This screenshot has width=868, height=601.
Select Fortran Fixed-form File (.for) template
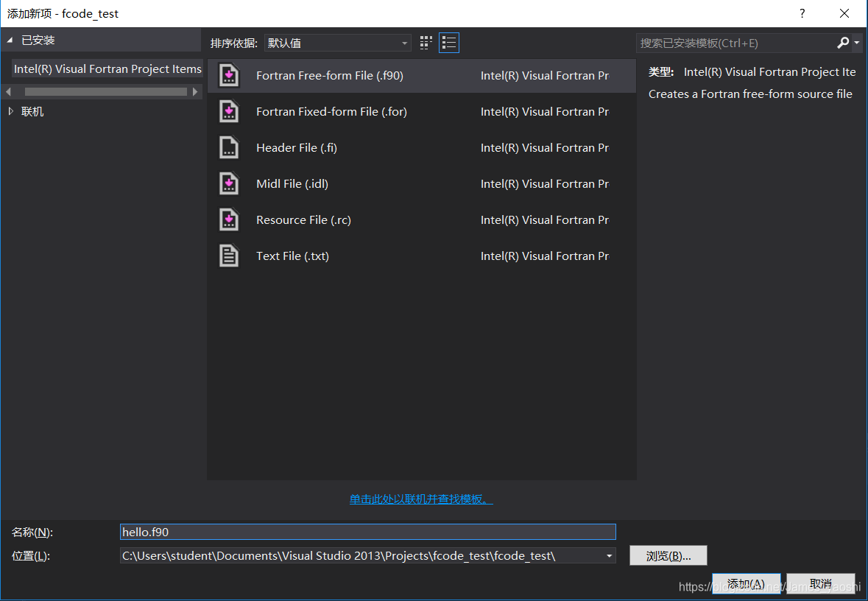(422, 111)
